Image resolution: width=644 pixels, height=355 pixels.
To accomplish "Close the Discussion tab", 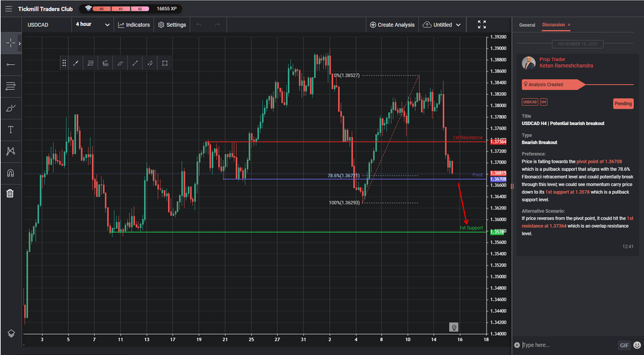I will pyautogui.click(x=569, y=25).
